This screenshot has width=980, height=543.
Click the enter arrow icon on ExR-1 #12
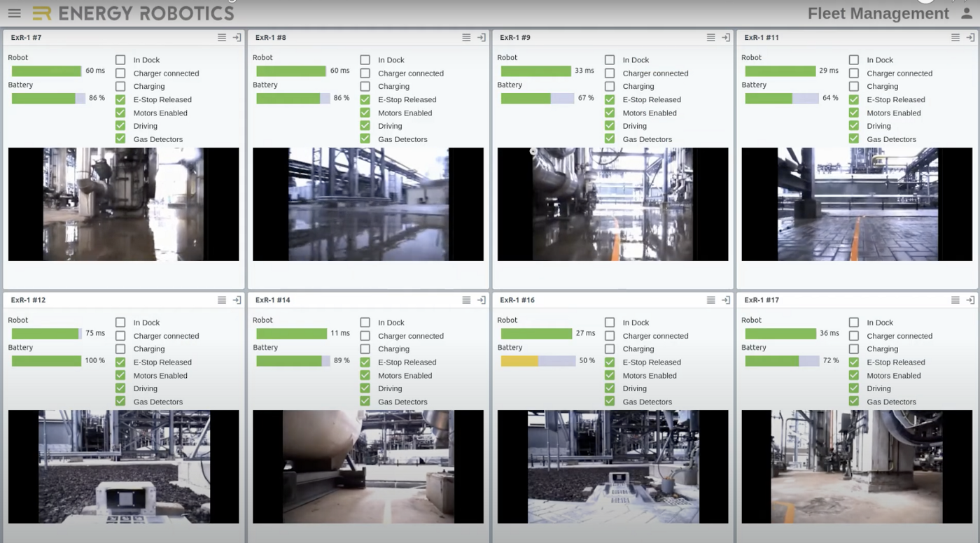pos(237,300)
